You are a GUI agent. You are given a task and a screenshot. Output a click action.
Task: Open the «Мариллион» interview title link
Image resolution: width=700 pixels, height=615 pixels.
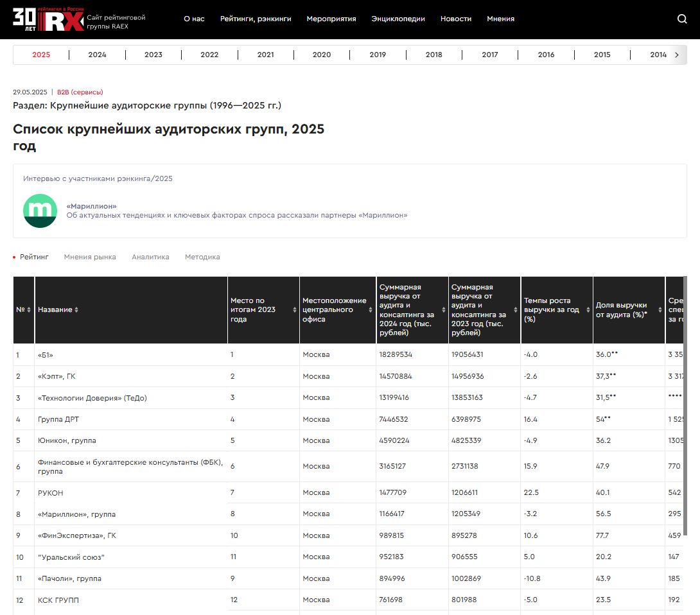(x=92, y=206)
